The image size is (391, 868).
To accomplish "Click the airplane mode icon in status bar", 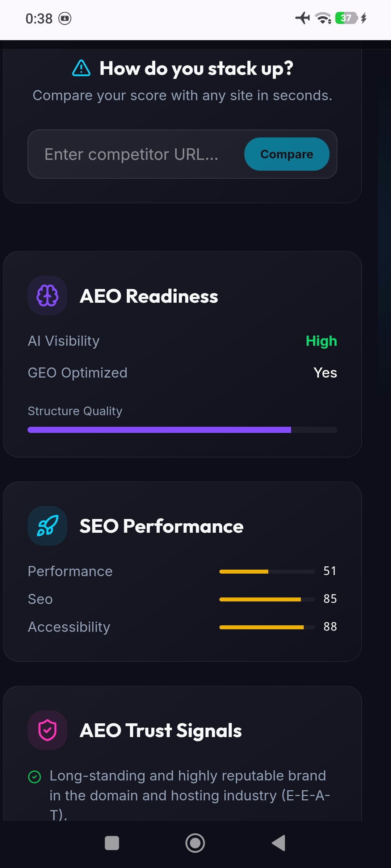I will [x=303, y=18].
